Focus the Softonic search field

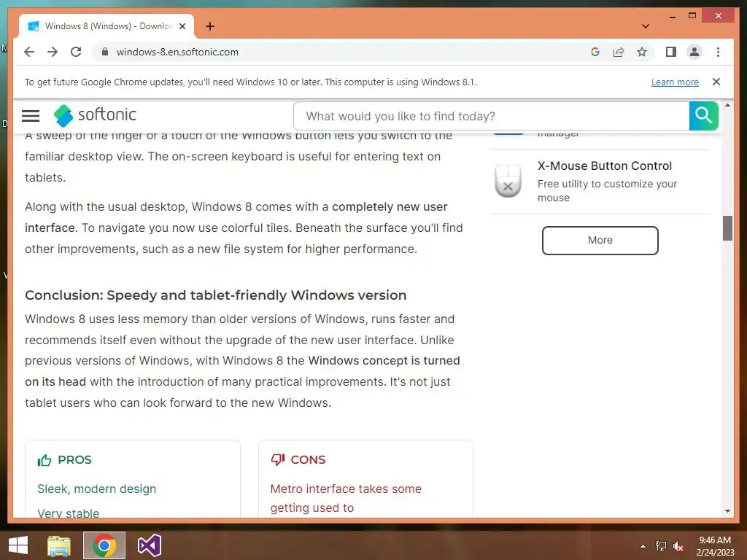click(492, 116)
